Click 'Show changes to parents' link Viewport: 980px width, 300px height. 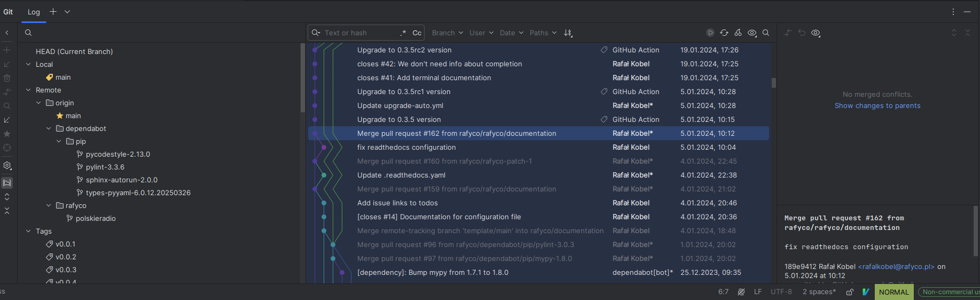[877, 106]
